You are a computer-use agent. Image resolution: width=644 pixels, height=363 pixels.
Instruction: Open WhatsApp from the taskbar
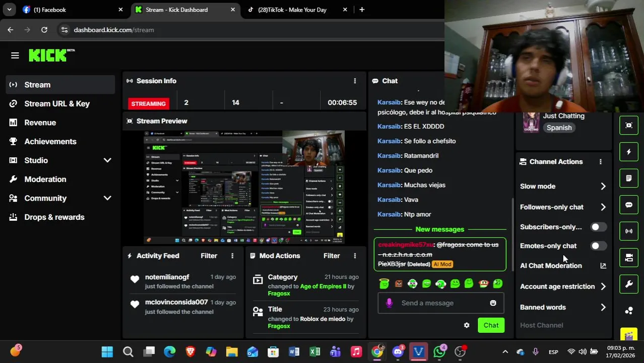[x=439, y=351]
